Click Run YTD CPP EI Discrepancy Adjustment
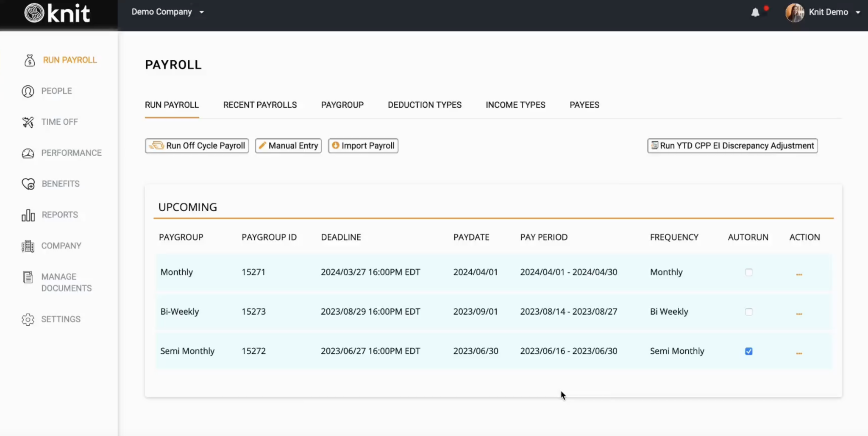 732,145
